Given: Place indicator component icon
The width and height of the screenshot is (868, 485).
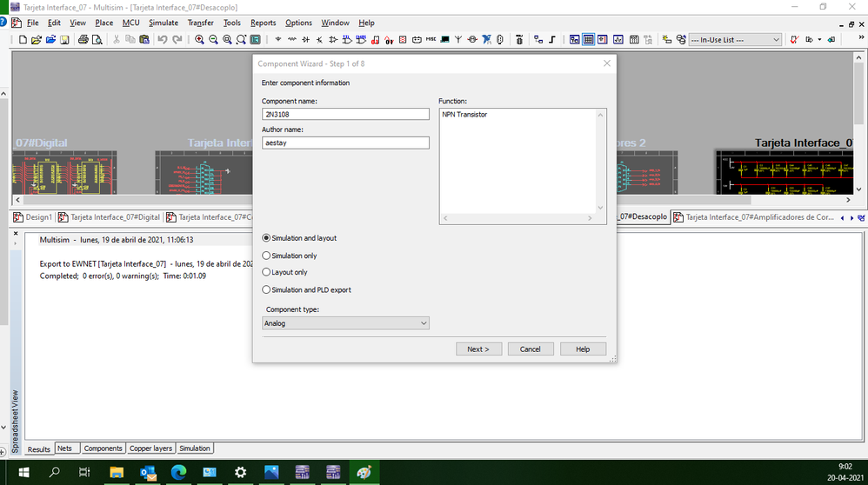Looking at the screenshot, I should tap(403, 39).
